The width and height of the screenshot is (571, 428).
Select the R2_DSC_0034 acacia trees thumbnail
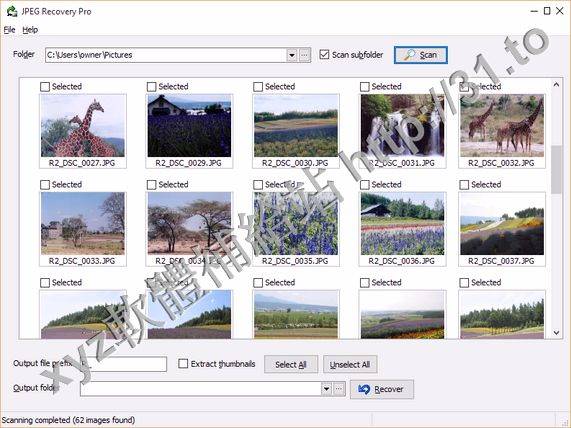(x=189, y=224)
